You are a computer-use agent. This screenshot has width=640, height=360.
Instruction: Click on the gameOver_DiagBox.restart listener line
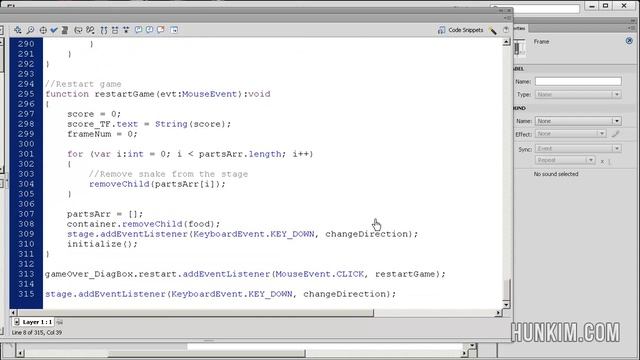pyautogui.click(x=245, y=274)
